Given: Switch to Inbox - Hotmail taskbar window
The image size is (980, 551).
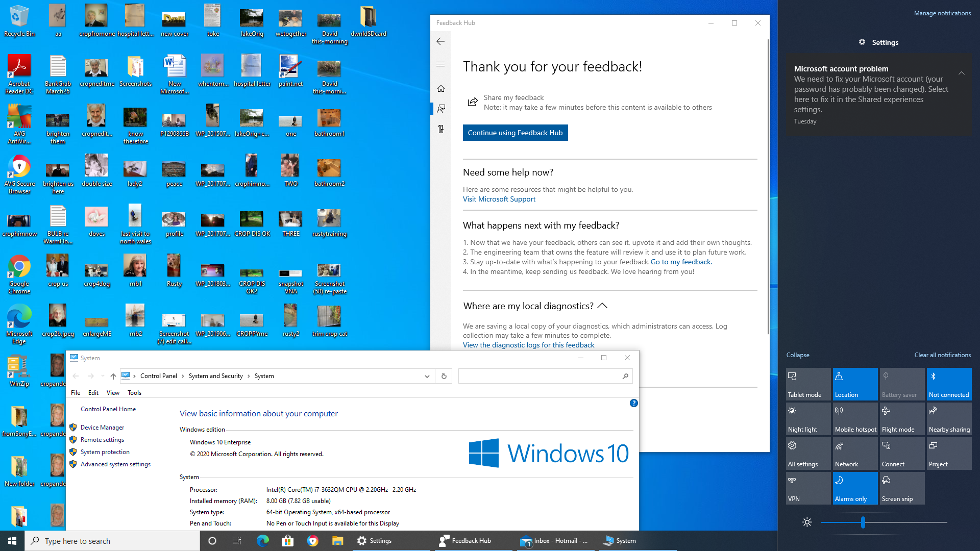Looking at the screenshot, I should 555,541.
